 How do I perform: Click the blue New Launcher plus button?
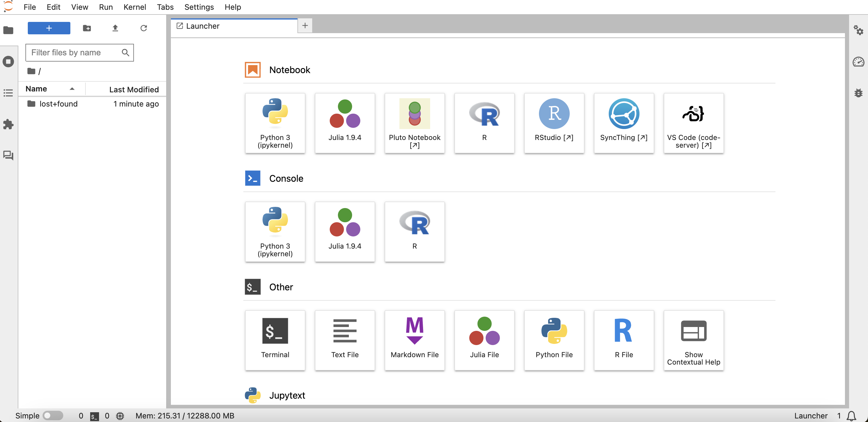click(49, 28)
